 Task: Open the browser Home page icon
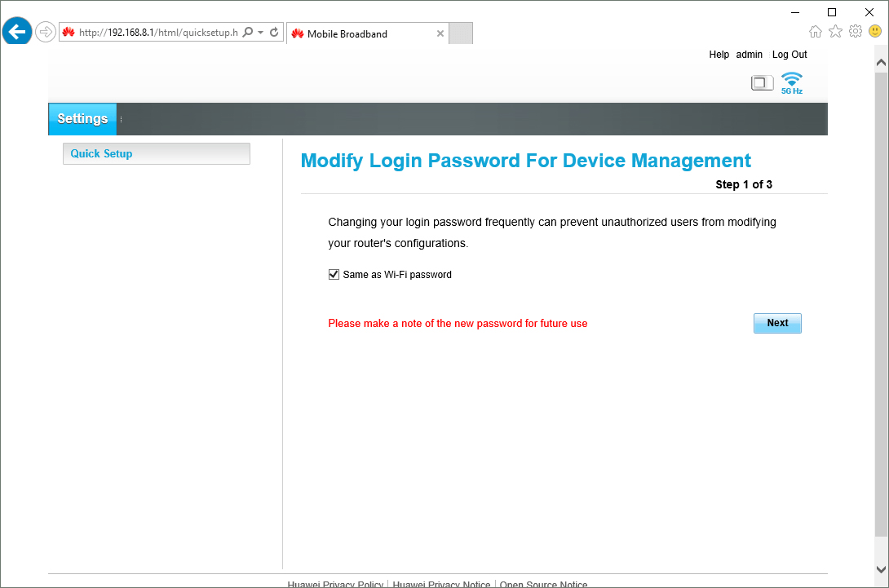coord(815,32)
